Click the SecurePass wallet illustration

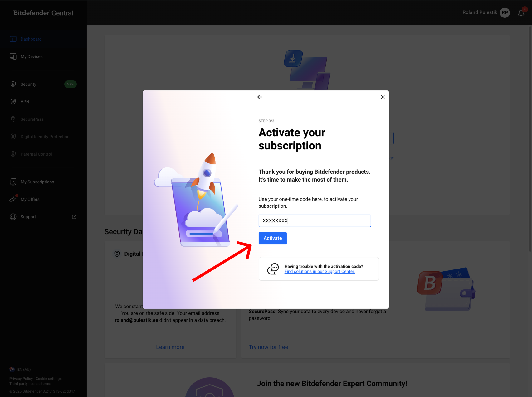click(446, 289)
